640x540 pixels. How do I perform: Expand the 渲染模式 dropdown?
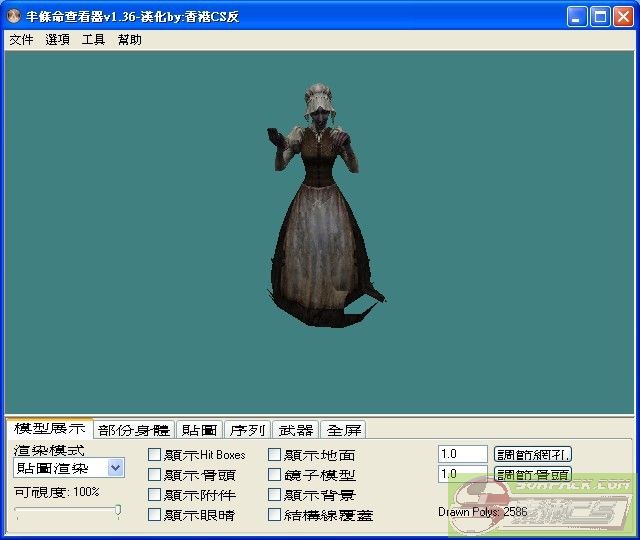[x=115, y=468]
